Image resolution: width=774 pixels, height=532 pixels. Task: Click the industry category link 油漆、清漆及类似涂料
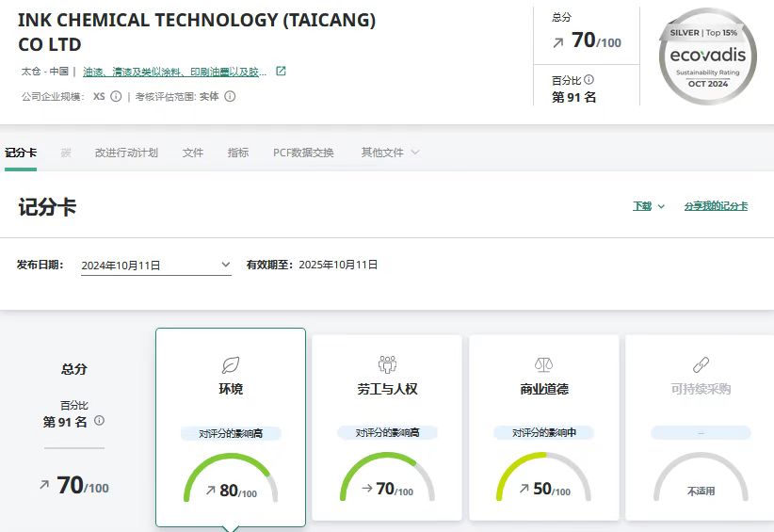[174, 72]
